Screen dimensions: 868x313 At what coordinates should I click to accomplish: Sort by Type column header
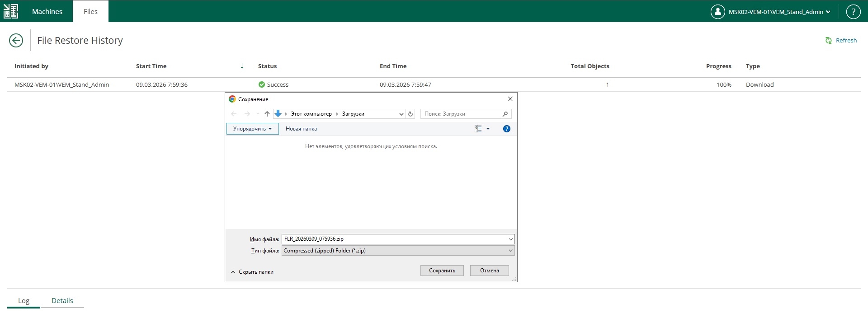coord(753,66)
